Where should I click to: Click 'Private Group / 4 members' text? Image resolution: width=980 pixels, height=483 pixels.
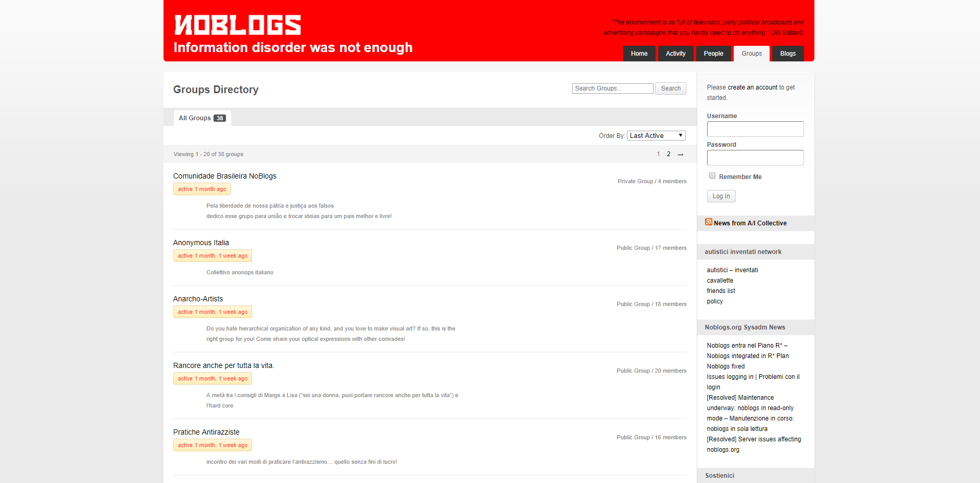(652, 181)
